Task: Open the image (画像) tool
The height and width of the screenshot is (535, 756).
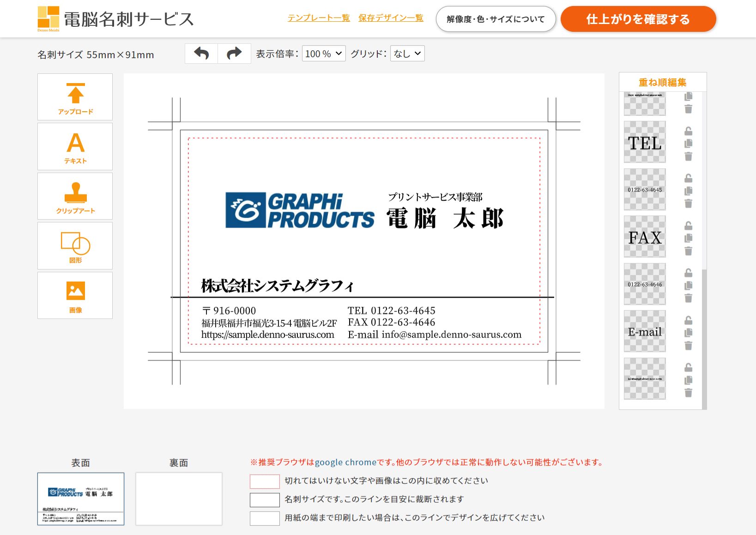Action: pos(75,295)
